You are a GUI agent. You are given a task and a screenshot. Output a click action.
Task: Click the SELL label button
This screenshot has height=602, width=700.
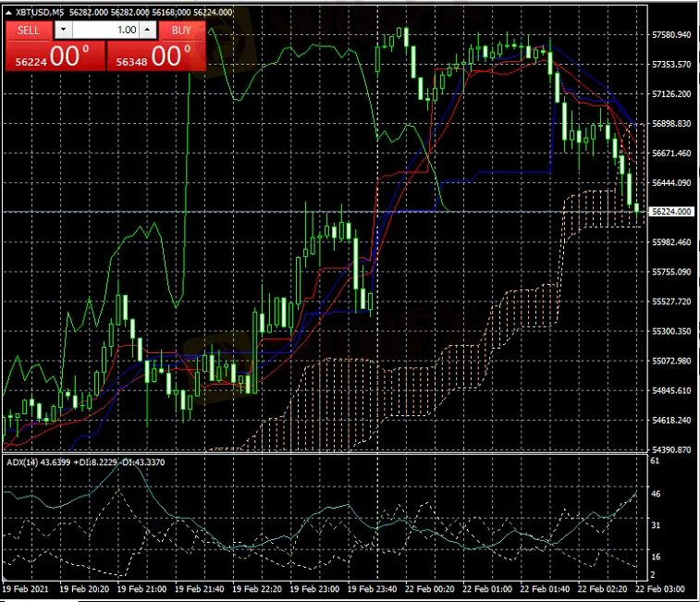tap(29, 30)
